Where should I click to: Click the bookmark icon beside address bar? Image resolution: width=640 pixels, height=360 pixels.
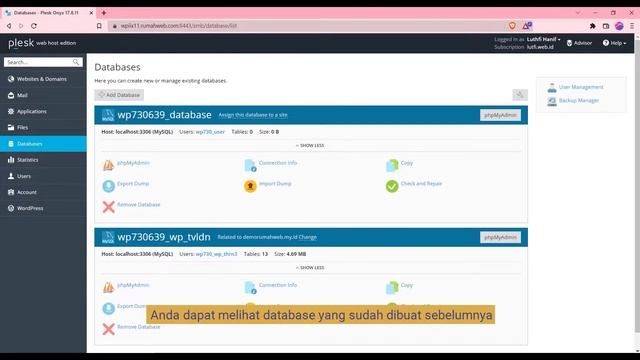click(x=99, y=26)
